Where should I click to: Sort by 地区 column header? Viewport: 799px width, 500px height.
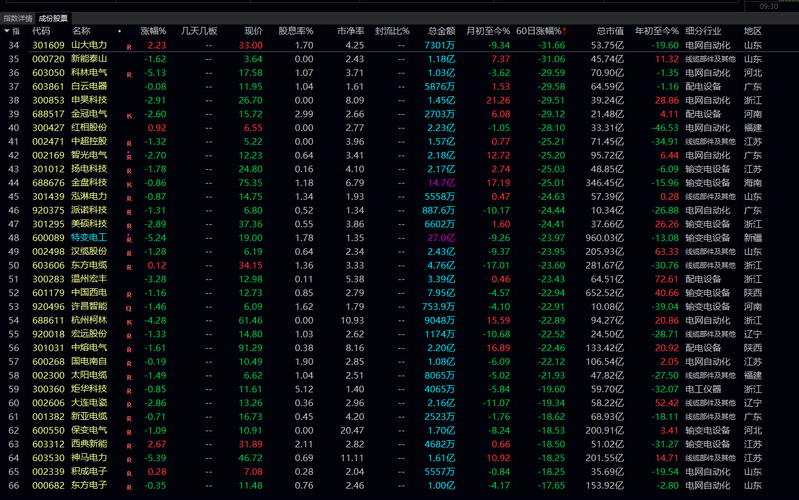coord(753,31)
